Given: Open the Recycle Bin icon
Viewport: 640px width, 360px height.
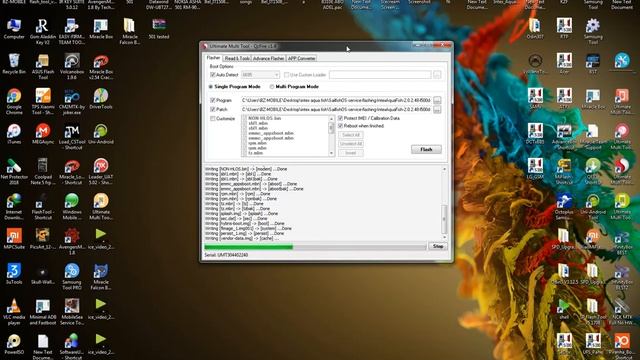Looking at the screenshot, I should pyautogui.click(x=14, y=64).
